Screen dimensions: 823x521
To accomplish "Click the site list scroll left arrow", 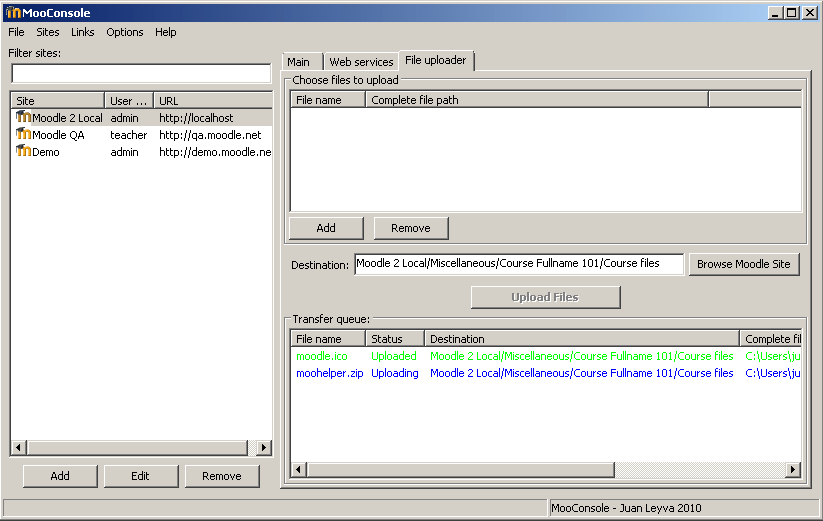I will point(19,448).
